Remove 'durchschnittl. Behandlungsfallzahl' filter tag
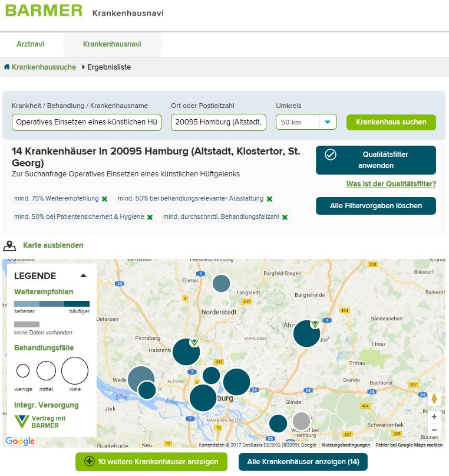Screen dimensions: 449x476 [x=285, y=217]
